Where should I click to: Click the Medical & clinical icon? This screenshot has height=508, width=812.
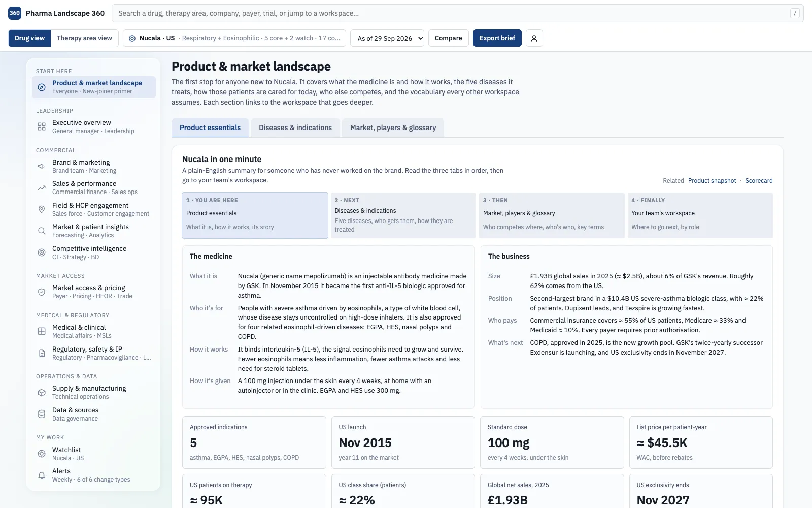point(42,331)
